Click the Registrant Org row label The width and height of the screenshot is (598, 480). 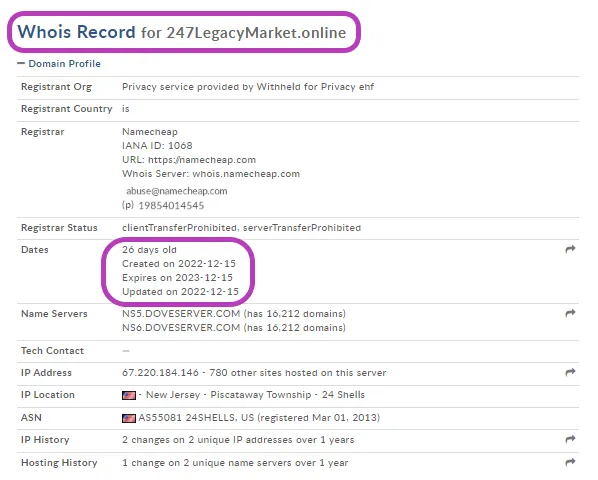(56, 87)
